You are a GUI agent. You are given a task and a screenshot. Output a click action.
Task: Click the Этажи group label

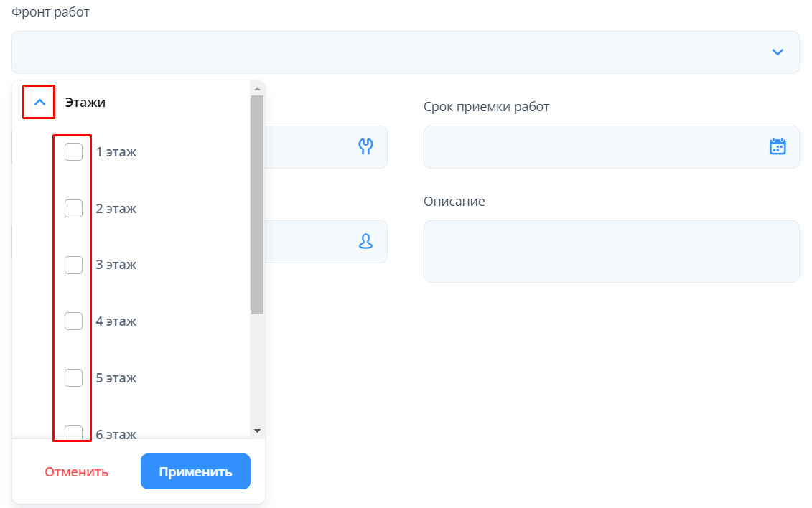point(85,103)
